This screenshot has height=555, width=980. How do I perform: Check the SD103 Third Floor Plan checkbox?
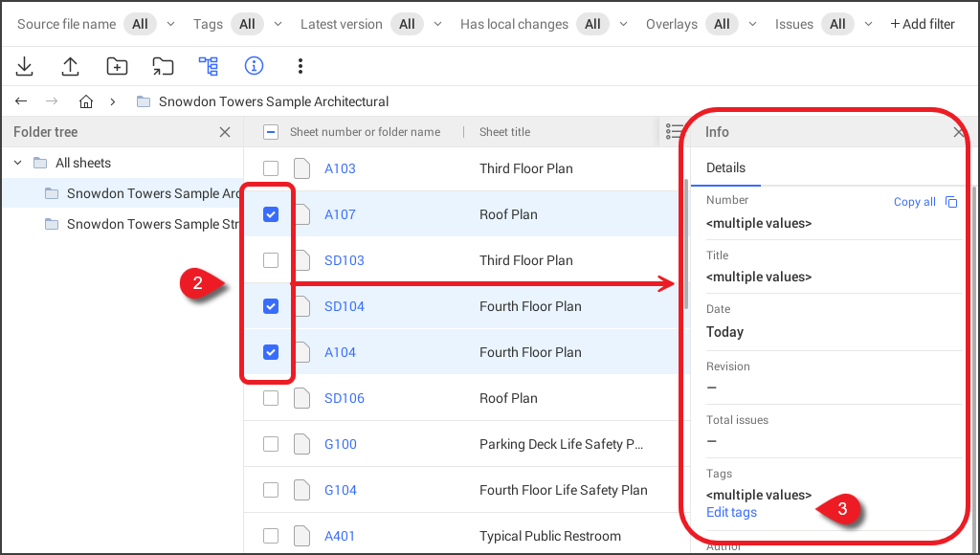coord(271,260)
